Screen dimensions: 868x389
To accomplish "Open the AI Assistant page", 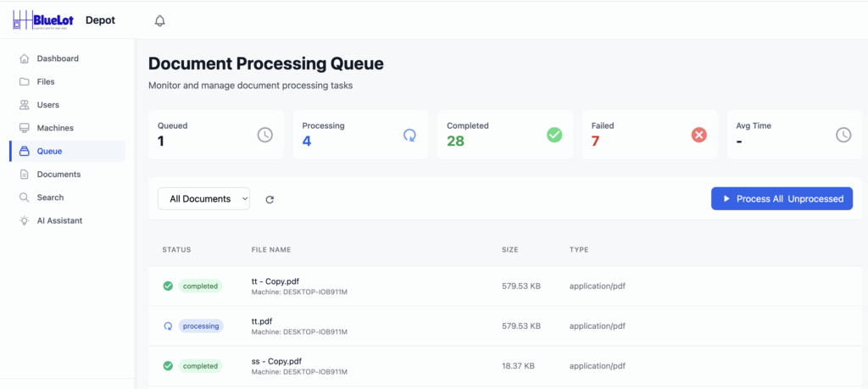I will pyautogui.click(x=59, y=220).
